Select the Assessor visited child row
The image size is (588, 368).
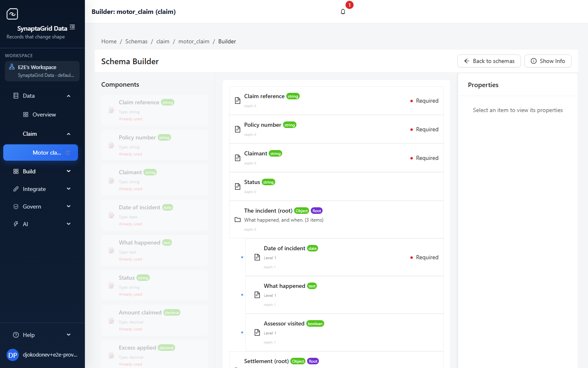point(345,332)
